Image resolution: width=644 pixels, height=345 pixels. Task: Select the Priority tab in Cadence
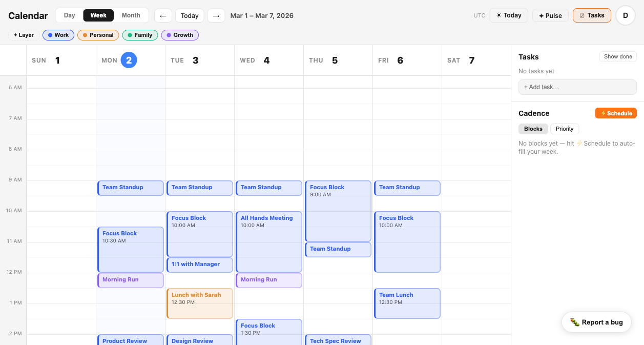(x=564, y=129)
